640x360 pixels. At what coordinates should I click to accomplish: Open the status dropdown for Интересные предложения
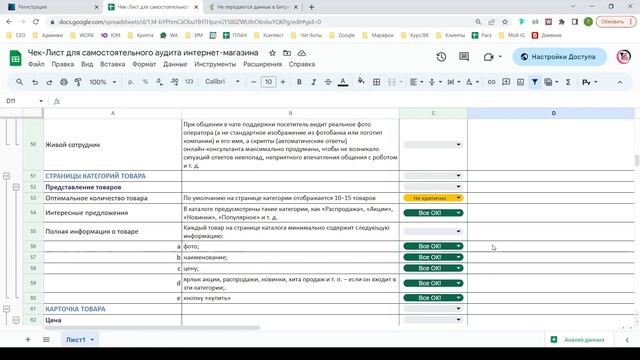(x=433, y=213)
